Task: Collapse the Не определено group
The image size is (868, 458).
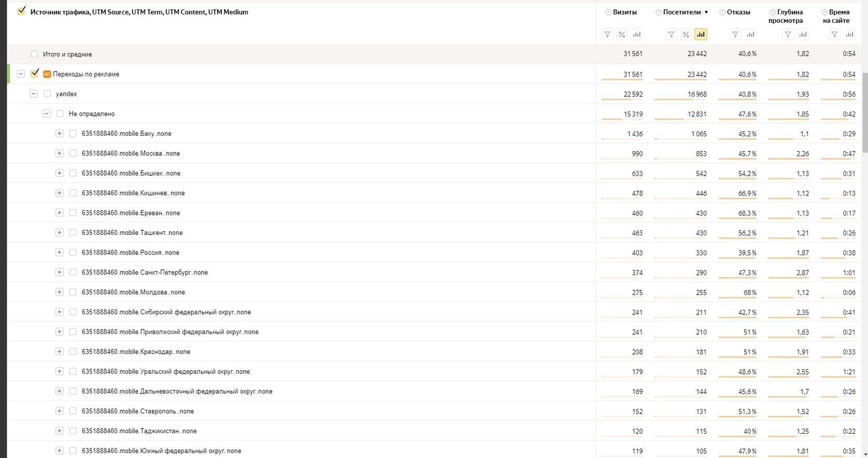Action: coord(47,114)
